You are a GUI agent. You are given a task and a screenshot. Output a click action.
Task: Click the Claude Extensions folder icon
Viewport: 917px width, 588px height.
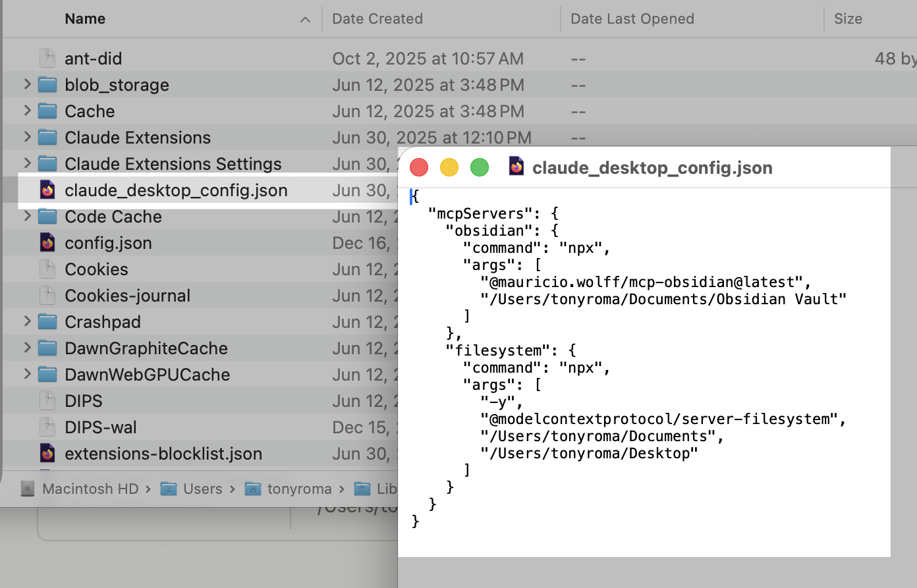point(47,138)
